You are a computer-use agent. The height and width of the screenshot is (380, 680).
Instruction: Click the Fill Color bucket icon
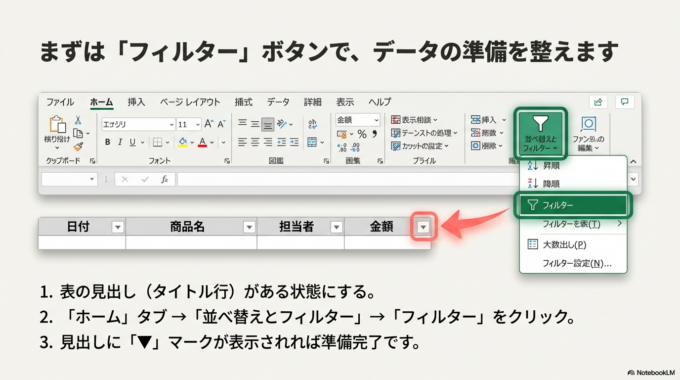pyautogui.click(x=183, y=142)
